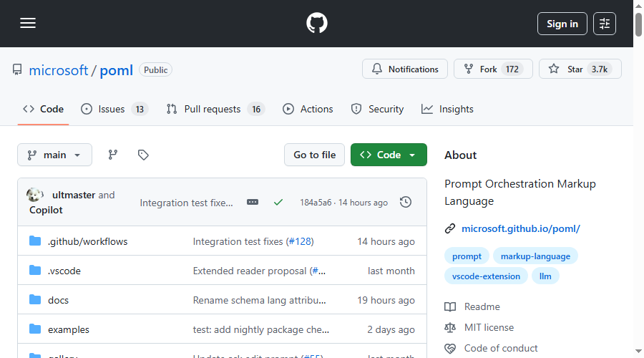Show the green checkmark build status
Image resolution: width=644 pixels, height=358 pixels.
(x=278, y=202)
